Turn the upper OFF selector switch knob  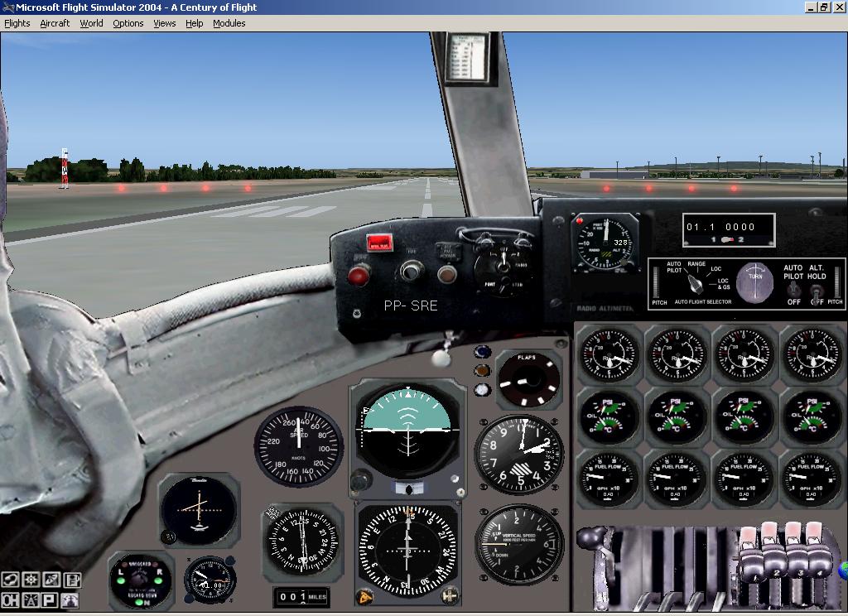click(x=503, y=262)
